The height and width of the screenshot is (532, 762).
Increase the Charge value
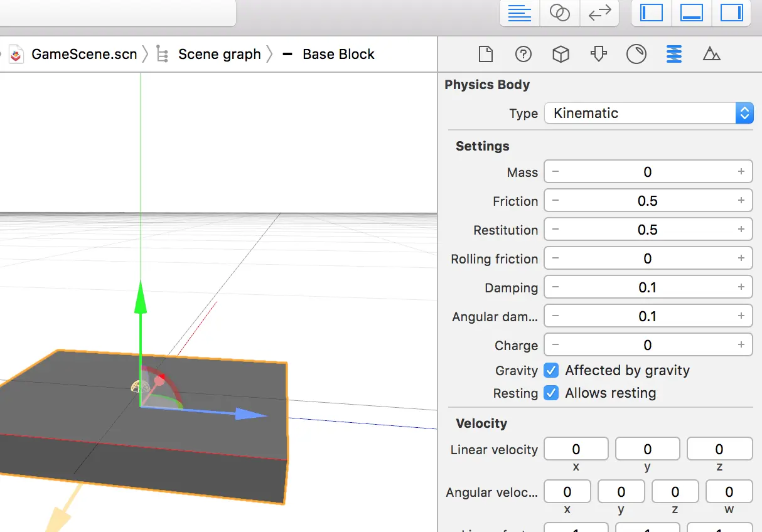(741, 344)
